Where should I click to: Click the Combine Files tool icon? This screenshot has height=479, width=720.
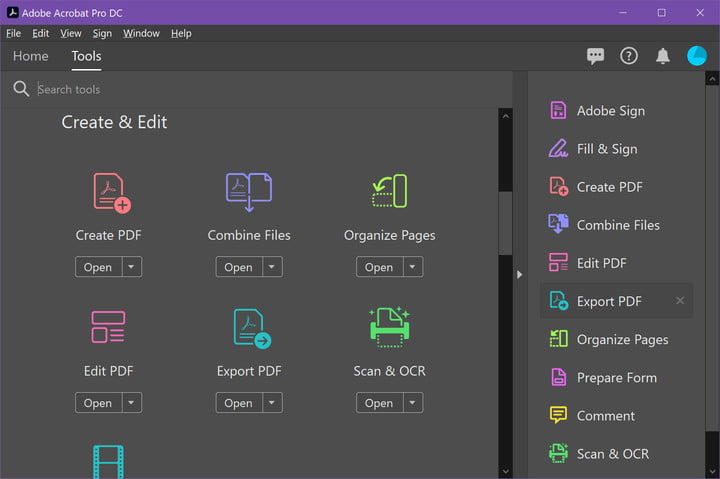[249, 192]
